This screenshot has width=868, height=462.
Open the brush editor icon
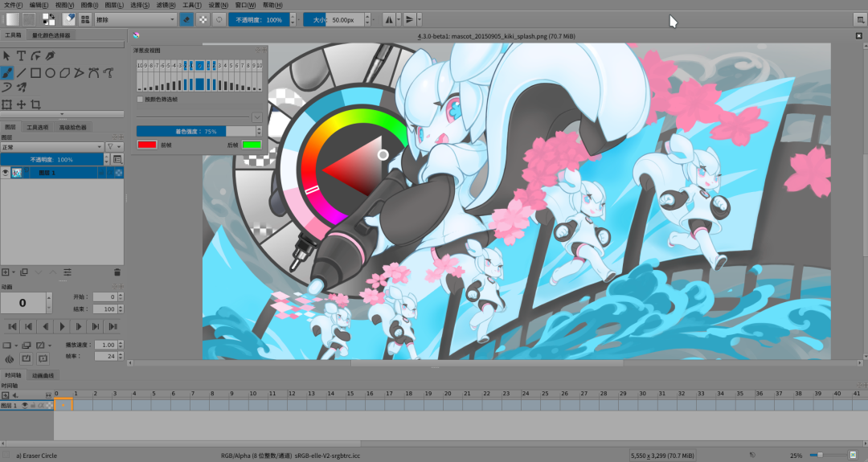[68, 19]
